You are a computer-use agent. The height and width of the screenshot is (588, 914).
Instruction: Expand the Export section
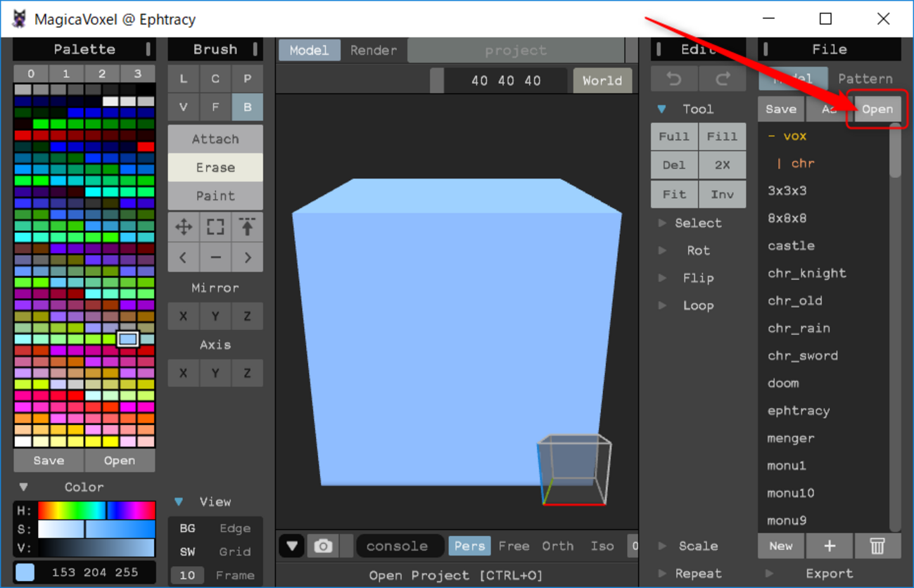point(770,573)
